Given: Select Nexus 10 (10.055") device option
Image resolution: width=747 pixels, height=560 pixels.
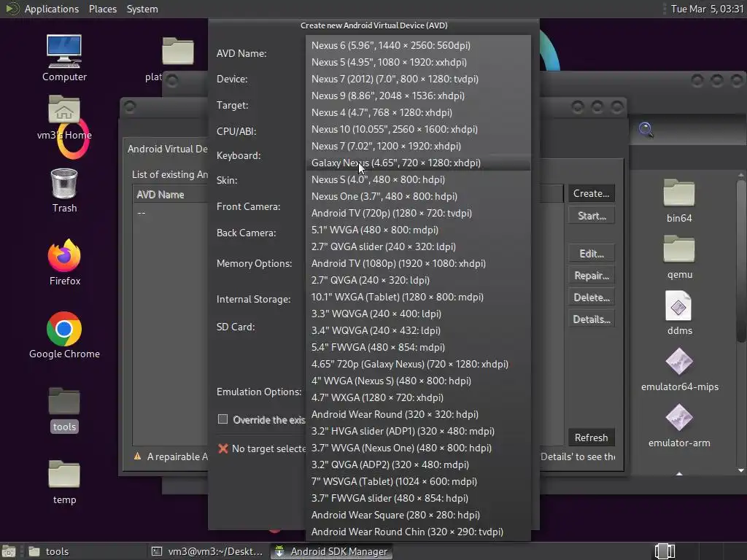Looking at the screenshot, I should click(x=418, y=129).
